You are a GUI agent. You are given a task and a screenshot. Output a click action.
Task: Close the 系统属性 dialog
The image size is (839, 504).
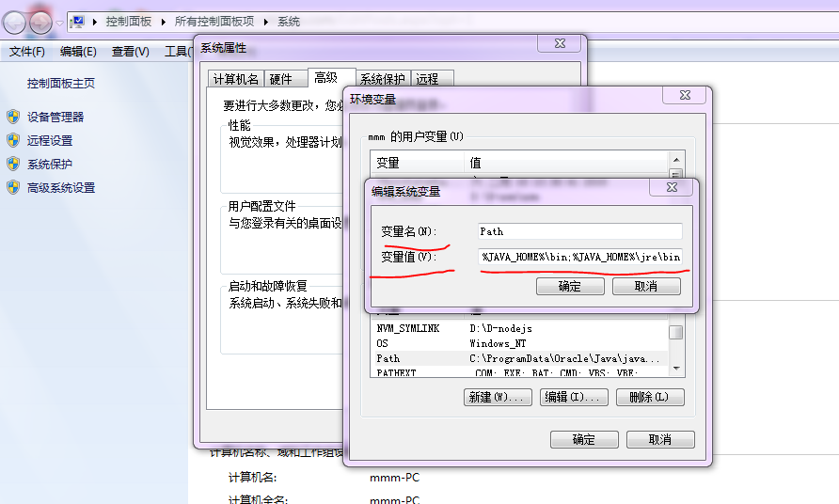[560, 44]
